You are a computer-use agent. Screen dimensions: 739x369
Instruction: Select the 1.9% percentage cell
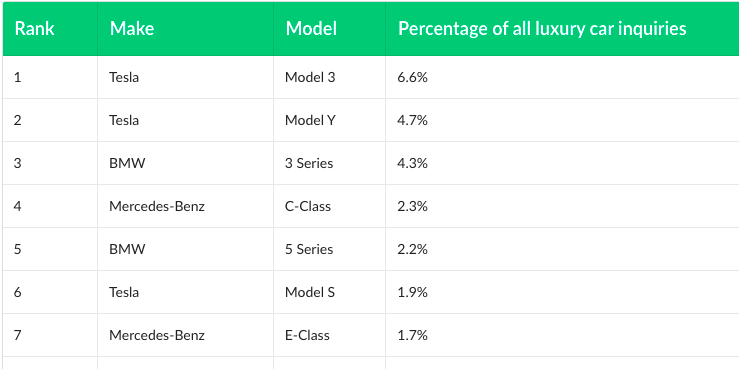pos(562,292)
